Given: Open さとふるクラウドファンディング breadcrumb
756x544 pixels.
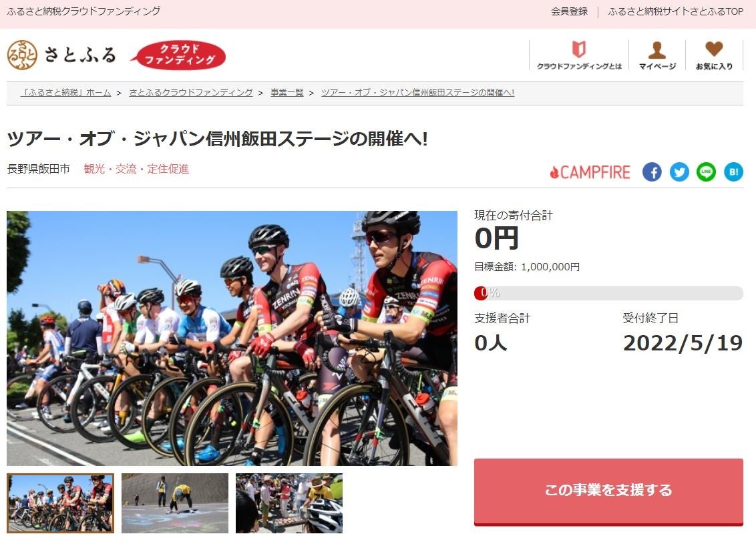Looking at the screenshot, I should pyautogui.click(x=191, y=93).
